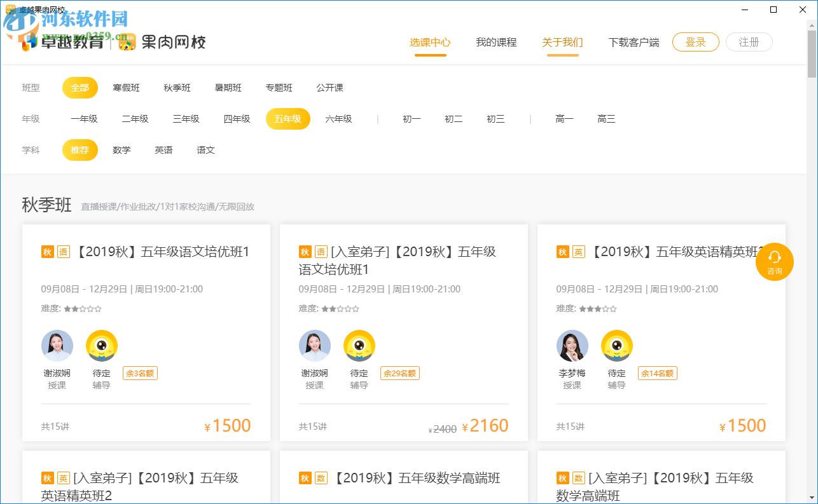Select 寒假班 class type filter
Screen dimensions: 818x504
point(126,88)
